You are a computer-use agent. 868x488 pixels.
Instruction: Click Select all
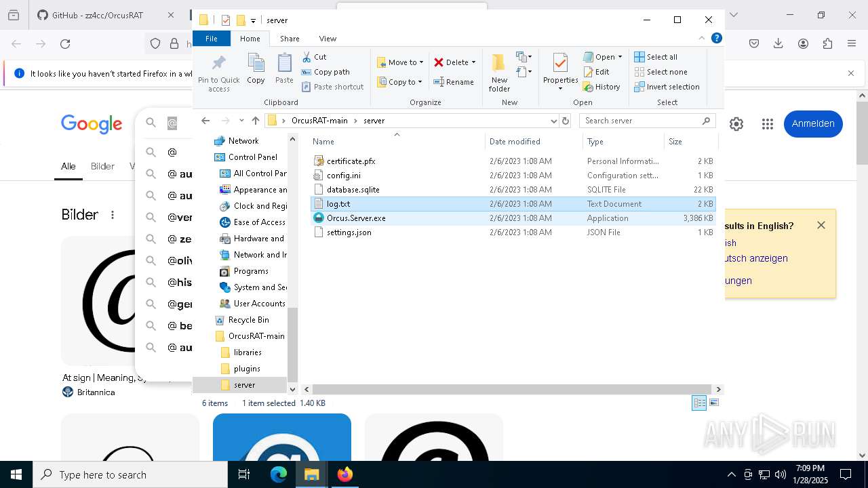[x=656, y=57]
